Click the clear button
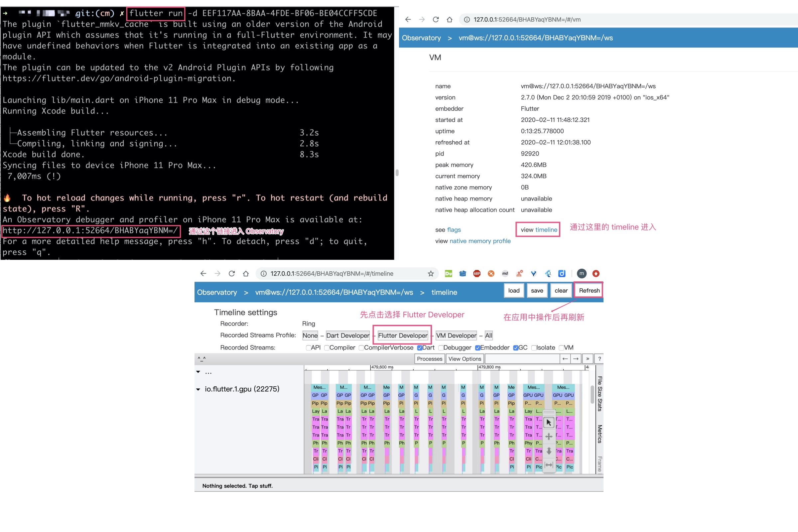Screen dimensions: 798x532 coord(561,290)
